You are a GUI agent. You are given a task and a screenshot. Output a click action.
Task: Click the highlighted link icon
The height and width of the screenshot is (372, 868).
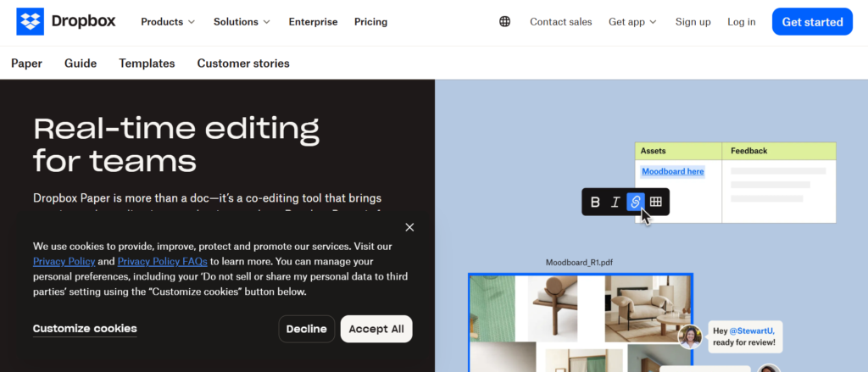635,202
